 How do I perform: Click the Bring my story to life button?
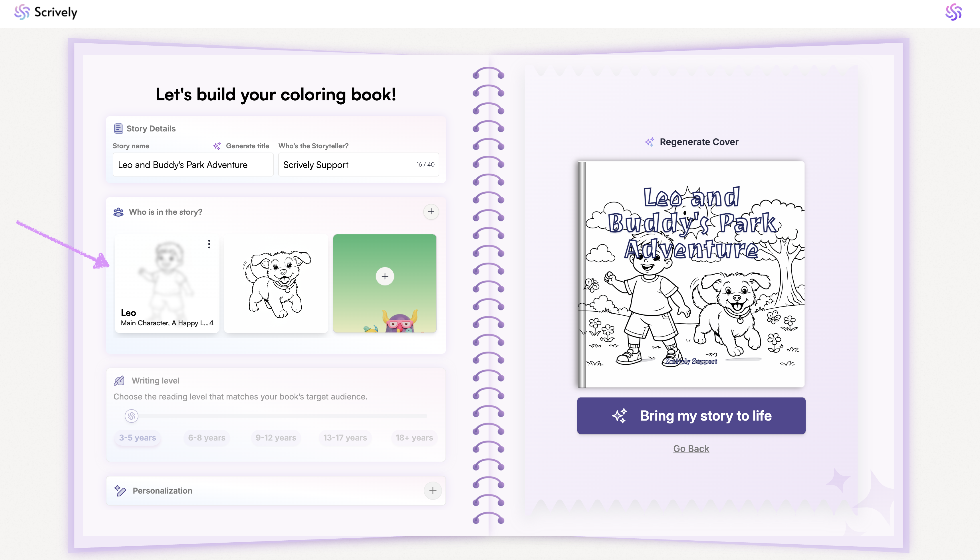click(x=691, y=415)
